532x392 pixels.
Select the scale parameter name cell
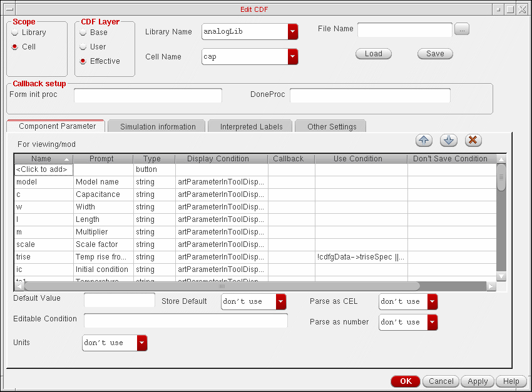click(44, 244)
